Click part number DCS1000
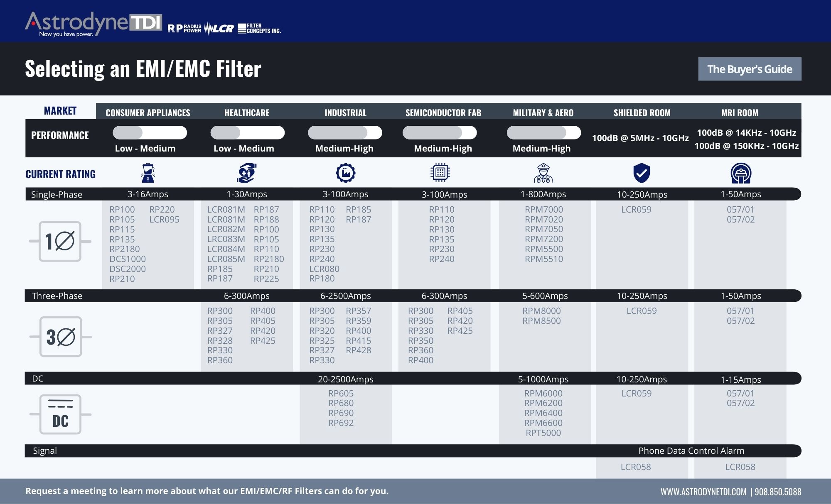 pyautogui.click(x=128, y=259)
